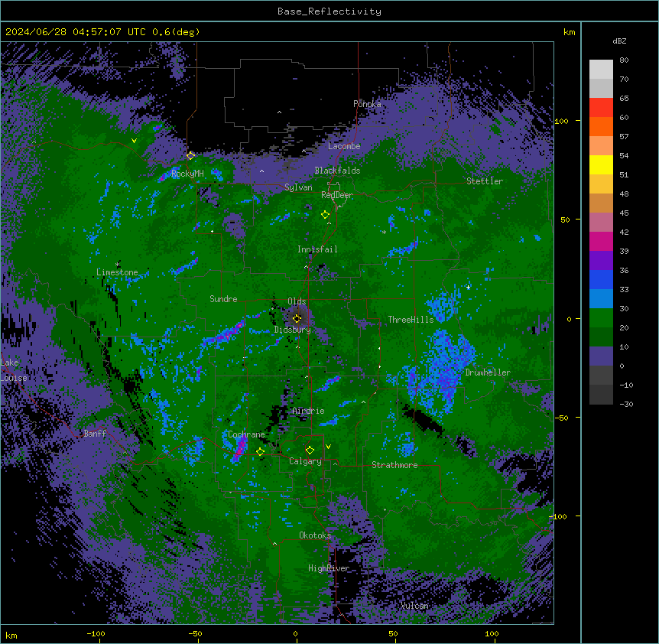Click the white plus marker northeast of ThreeHills
Viewport: 659px width, 644px height.
(x=468, y=287)
